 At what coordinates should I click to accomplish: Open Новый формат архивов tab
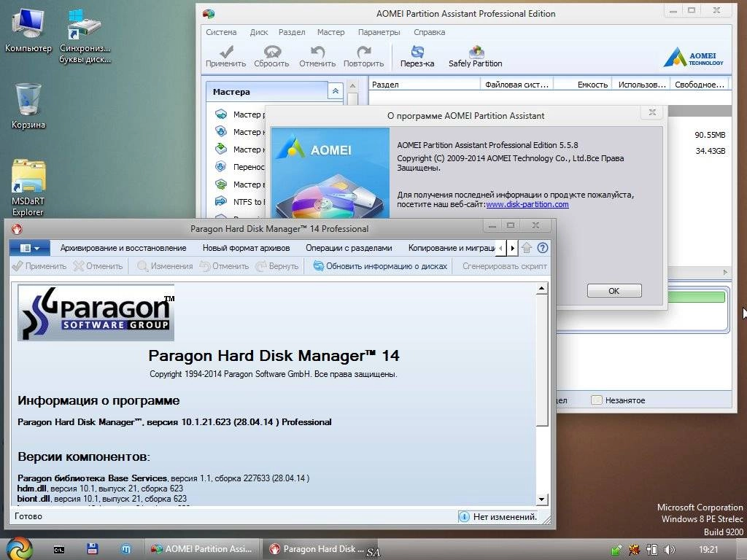[x=246, y=248]
